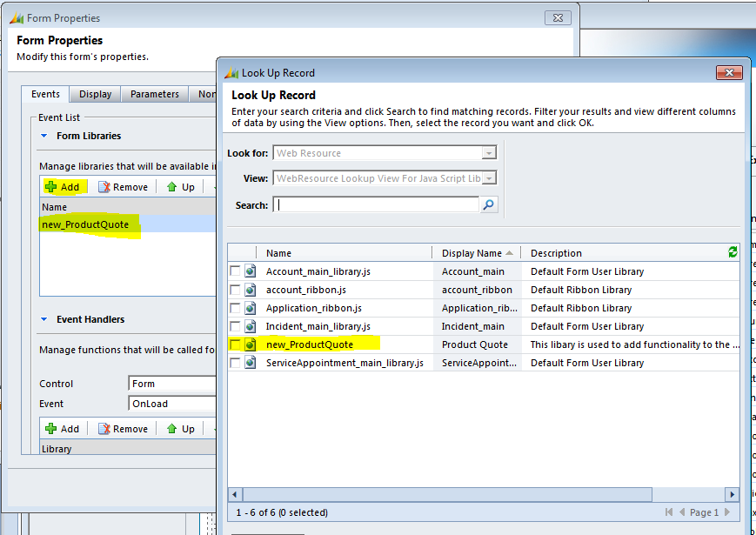This screenshot has width=756, height=535.
Task: Click Add in Form Libraries toolbar
Action: (x=63, y=187)
